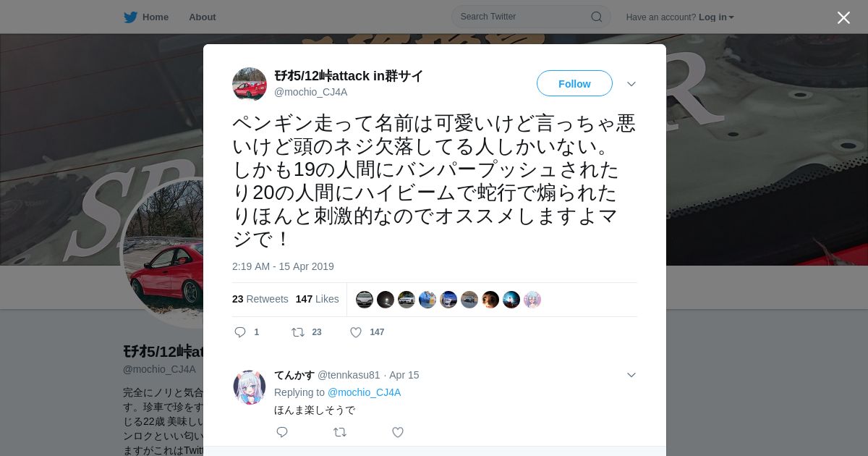Screen dimensions: 868x456
Task: View the 23 Retweets list
Action: tap(260, 299)
